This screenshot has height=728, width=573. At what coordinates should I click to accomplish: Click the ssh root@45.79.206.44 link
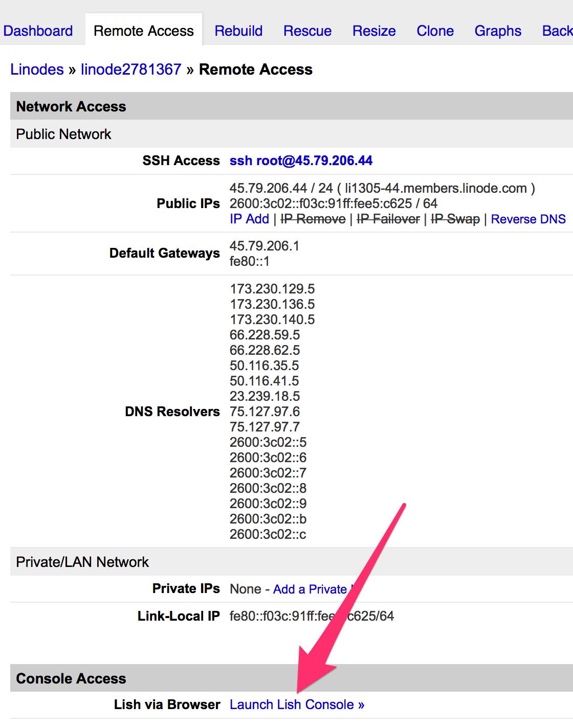tap(301, 161)
